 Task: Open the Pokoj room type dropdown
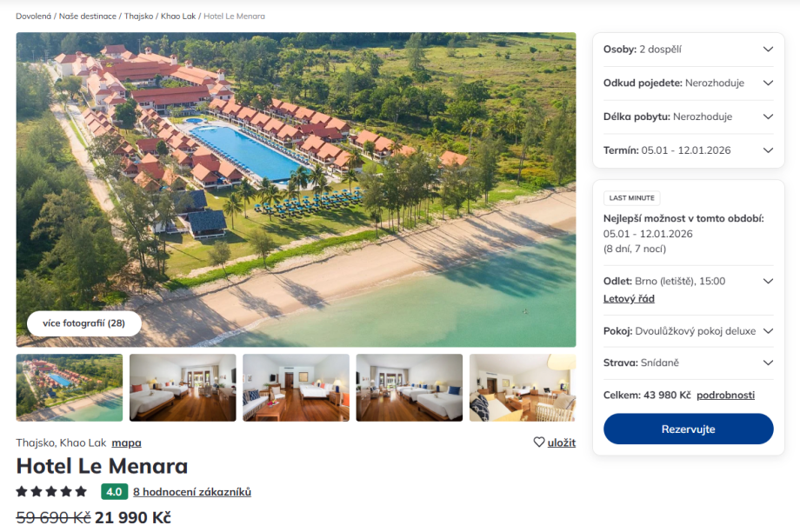689,331
